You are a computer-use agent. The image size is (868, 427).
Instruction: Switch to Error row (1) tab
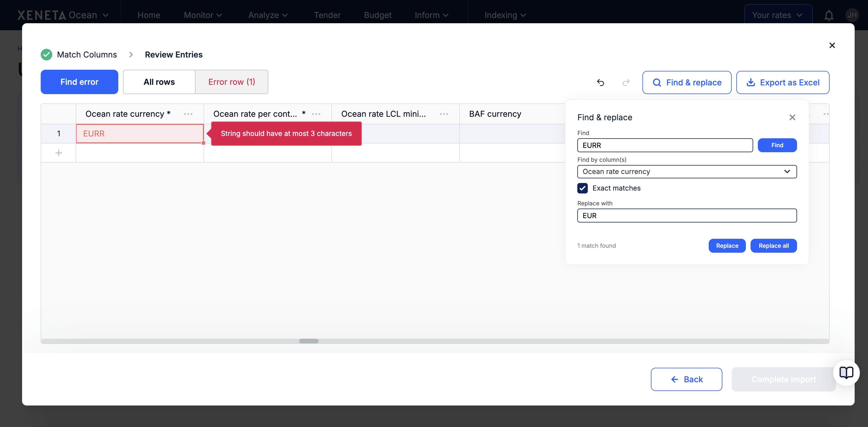pos(231,82)
